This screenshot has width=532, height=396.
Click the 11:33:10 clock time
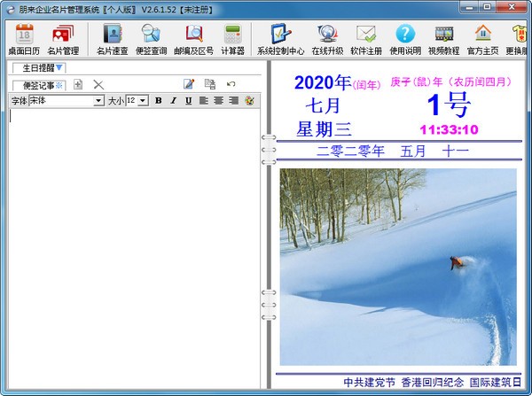[449, 129]
